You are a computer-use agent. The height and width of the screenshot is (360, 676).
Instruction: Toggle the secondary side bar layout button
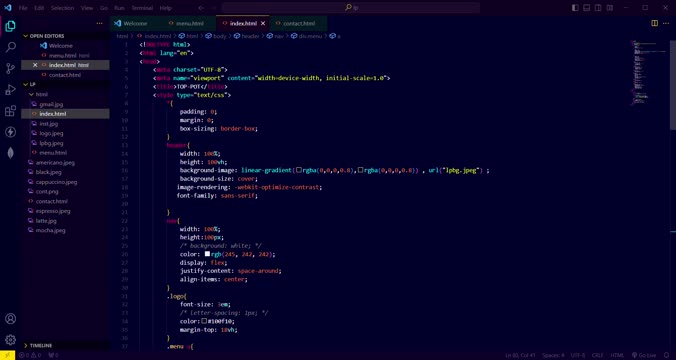tap(598, 8)
